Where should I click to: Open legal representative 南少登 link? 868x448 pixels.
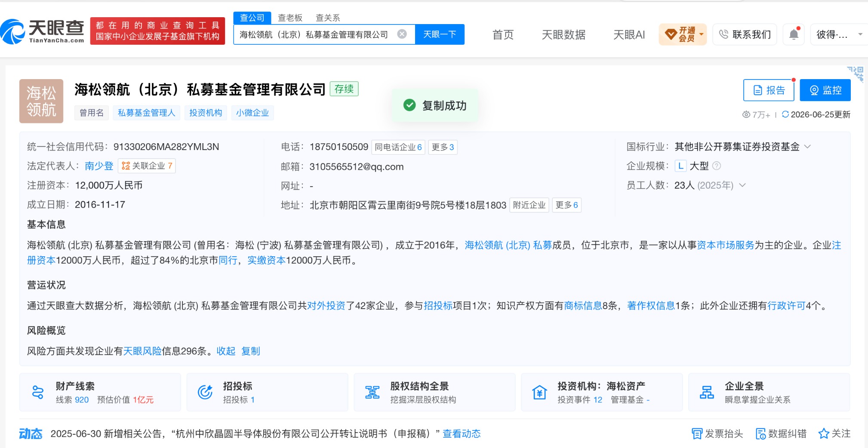(99, 166)
